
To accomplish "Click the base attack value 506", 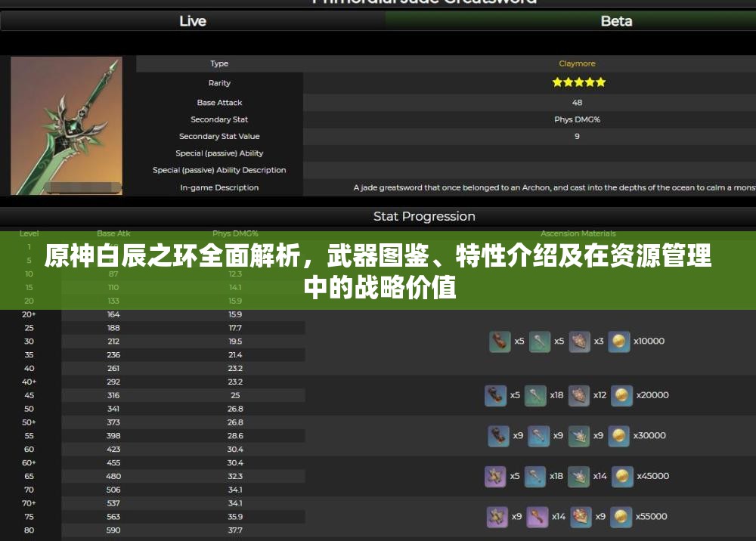I will [x=113, y=490].
